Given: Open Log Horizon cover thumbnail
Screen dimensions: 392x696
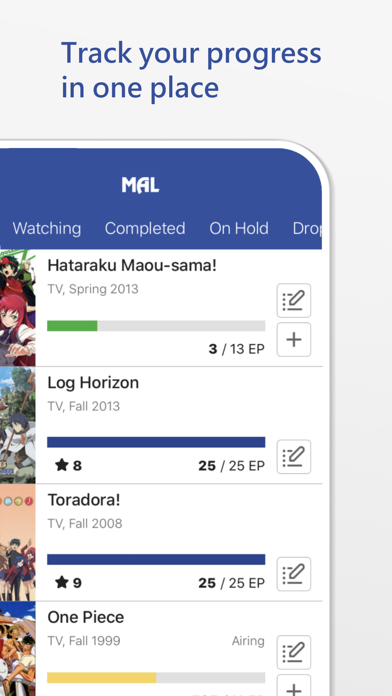Looking at the screenshot, I should click(18, 425).
